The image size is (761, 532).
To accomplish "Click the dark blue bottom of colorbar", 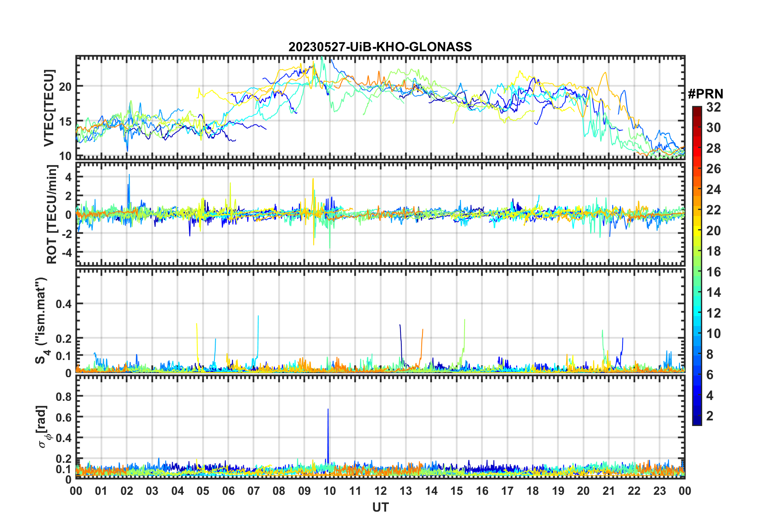I will click(697, 420).
